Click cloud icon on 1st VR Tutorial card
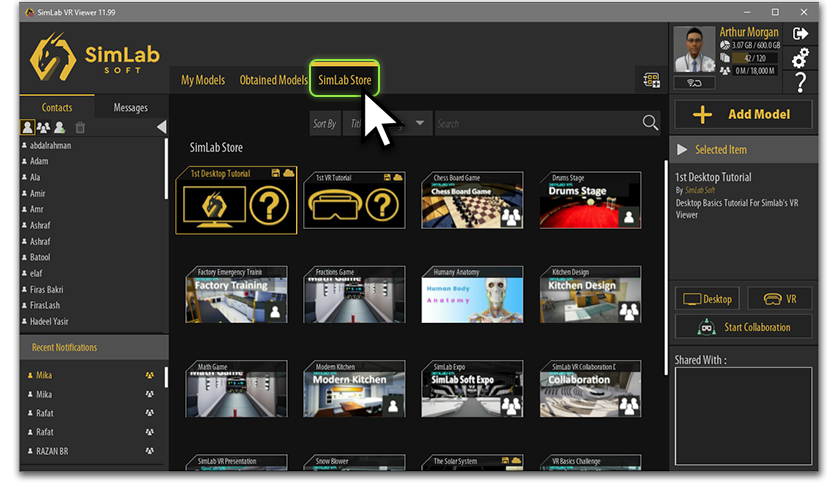The image size is (838, 492). coord(398,177)
